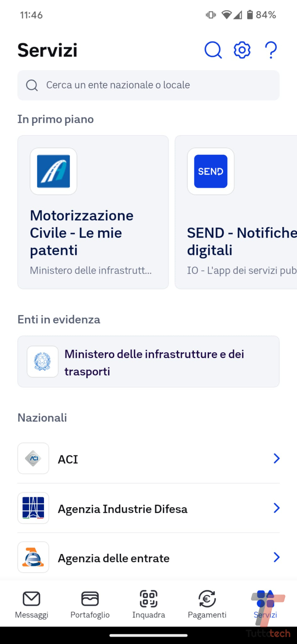Focus the 'Cerca un ente' search field
Image resolution: width=297 pixels, height=644 pixels.
148,85
